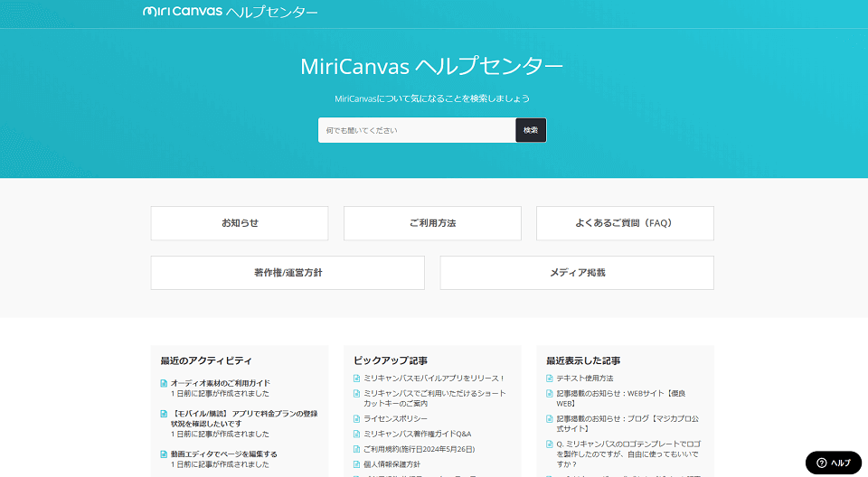Image resolution: width=868 pixels, height=477 pixels.
Task: Open article 動画エディタでページを編集する
Action: [x=223, y=454]
